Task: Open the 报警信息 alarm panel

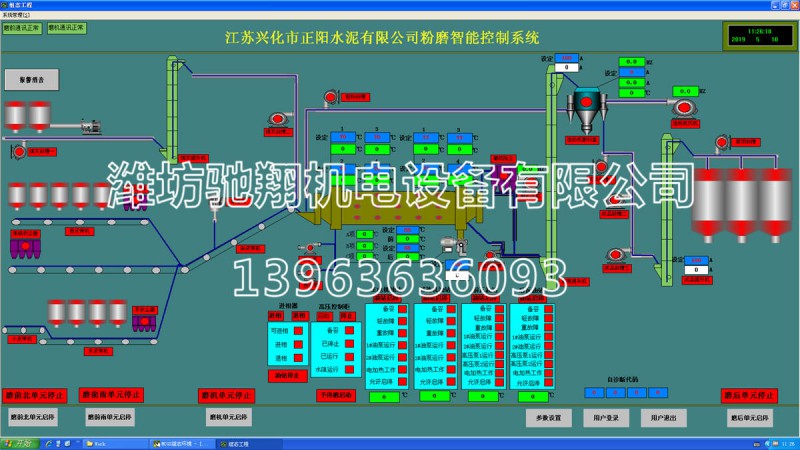Action: [32, 80]
